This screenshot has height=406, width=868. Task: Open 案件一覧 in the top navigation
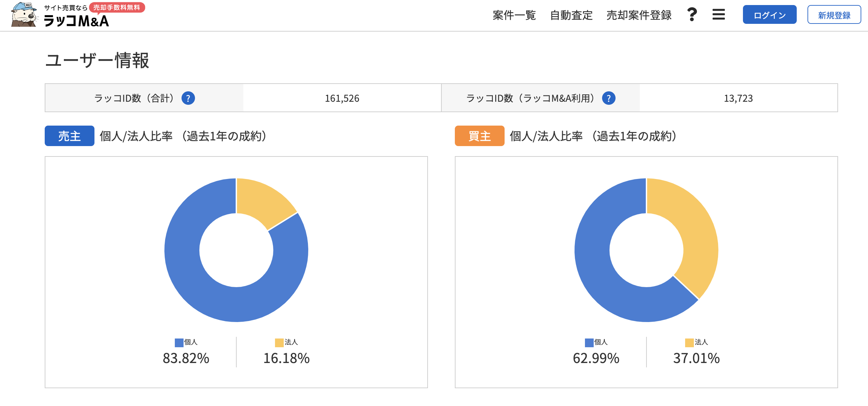[514, 15]
